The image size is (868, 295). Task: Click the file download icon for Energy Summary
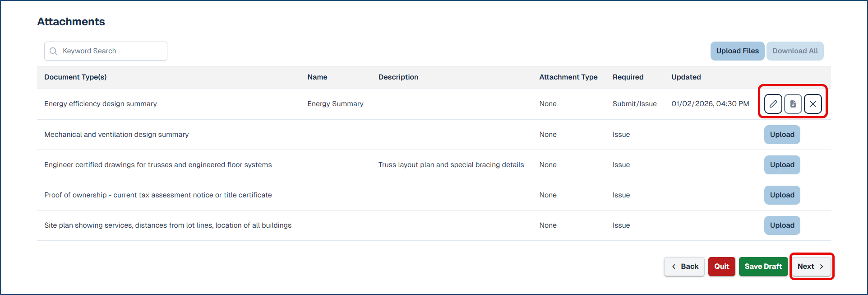(x=793, y=104)
